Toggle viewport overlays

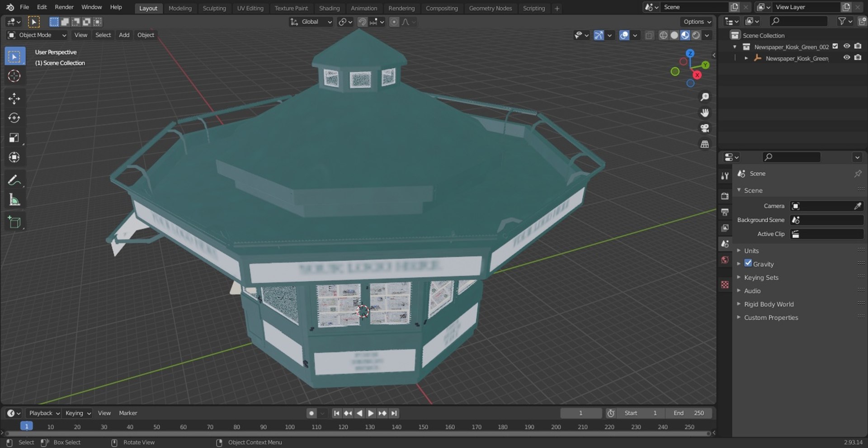point(624,35)
